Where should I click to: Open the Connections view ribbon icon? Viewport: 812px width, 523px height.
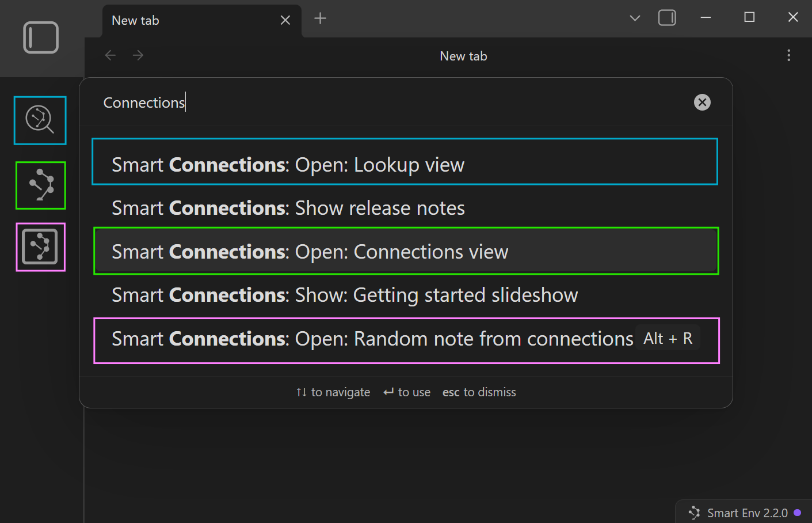coord(41,185)
